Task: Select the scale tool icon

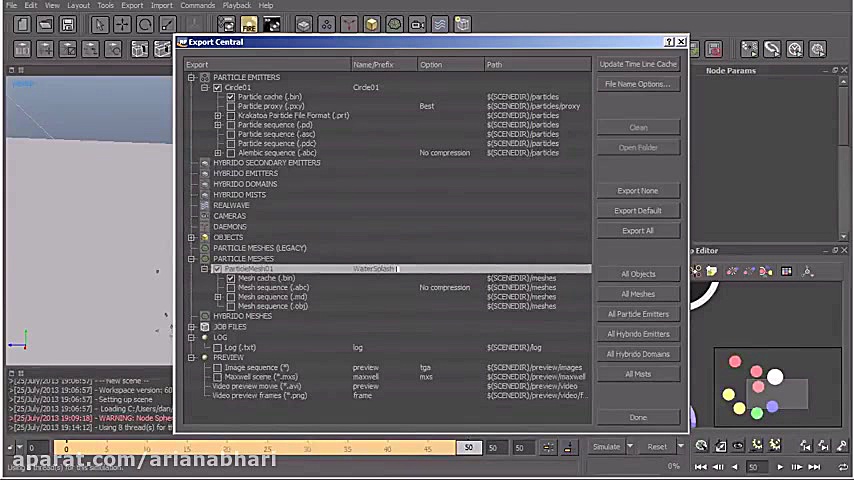Action: point(168,25)
